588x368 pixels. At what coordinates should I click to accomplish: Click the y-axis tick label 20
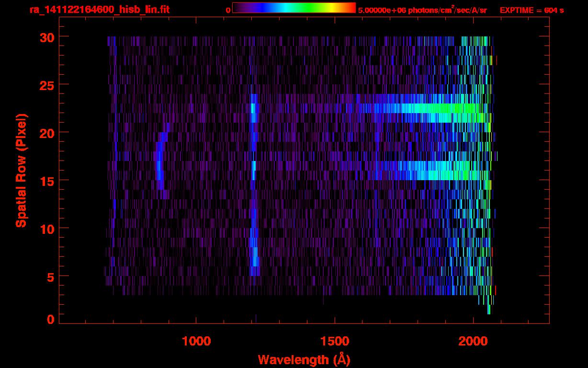pos(46,133)
